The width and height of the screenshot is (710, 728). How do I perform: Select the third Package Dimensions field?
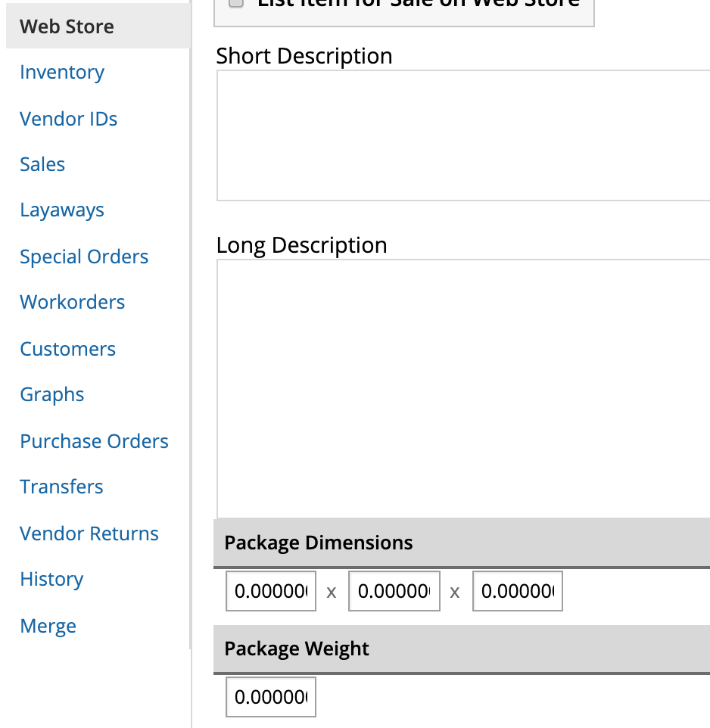point(517,592)
